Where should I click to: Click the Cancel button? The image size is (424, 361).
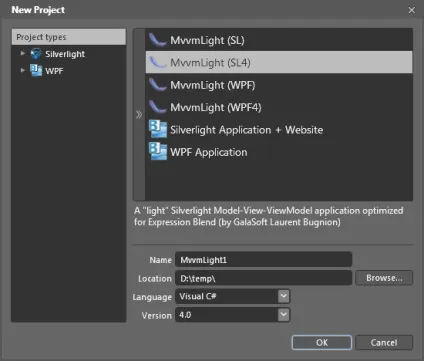(x=384, y=342)
